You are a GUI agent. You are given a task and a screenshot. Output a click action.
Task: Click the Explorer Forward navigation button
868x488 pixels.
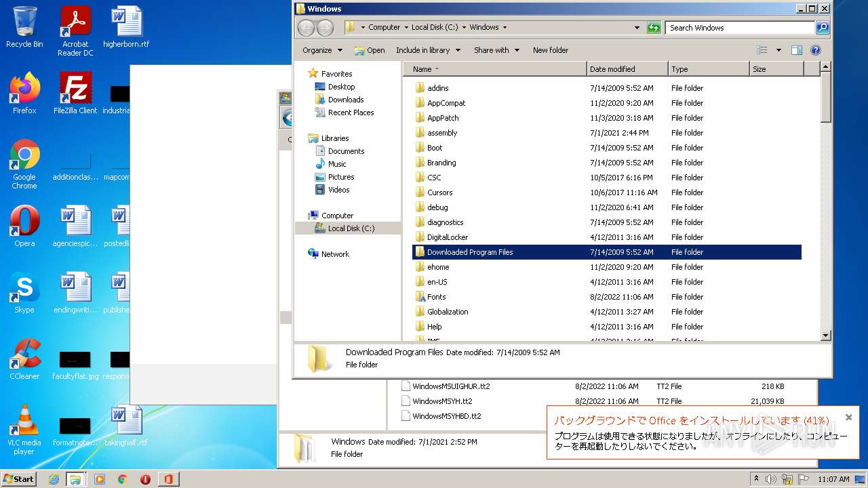(325, 28)
